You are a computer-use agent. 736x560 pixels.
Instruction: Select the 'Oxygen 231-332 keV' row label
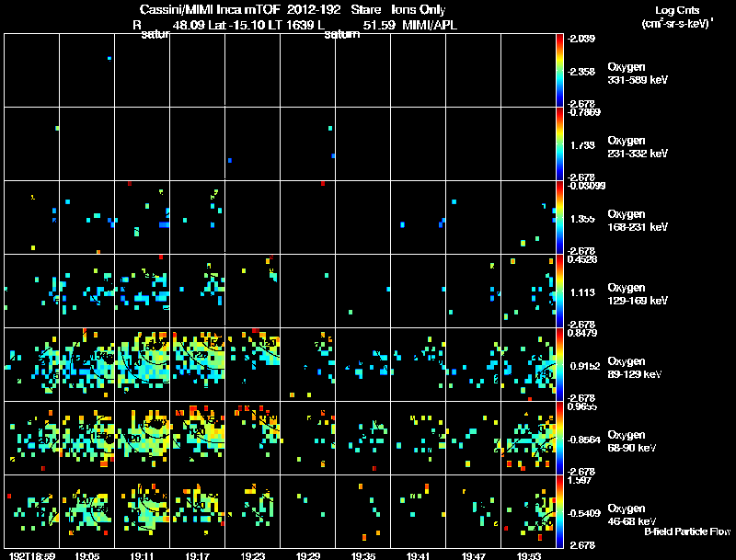click(x=638, y=147)
